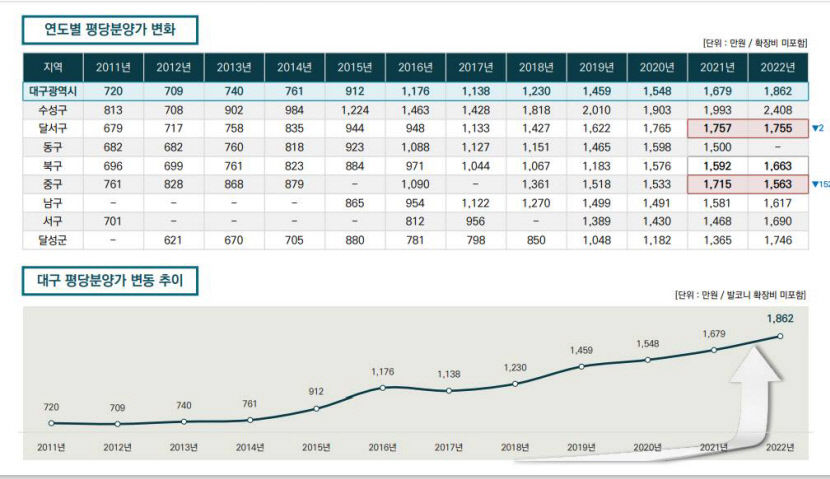This screenshot has height=479, width=830.
Task: Click the 2011년 x-axis label in chart
Action: click(x=51, y=448)
